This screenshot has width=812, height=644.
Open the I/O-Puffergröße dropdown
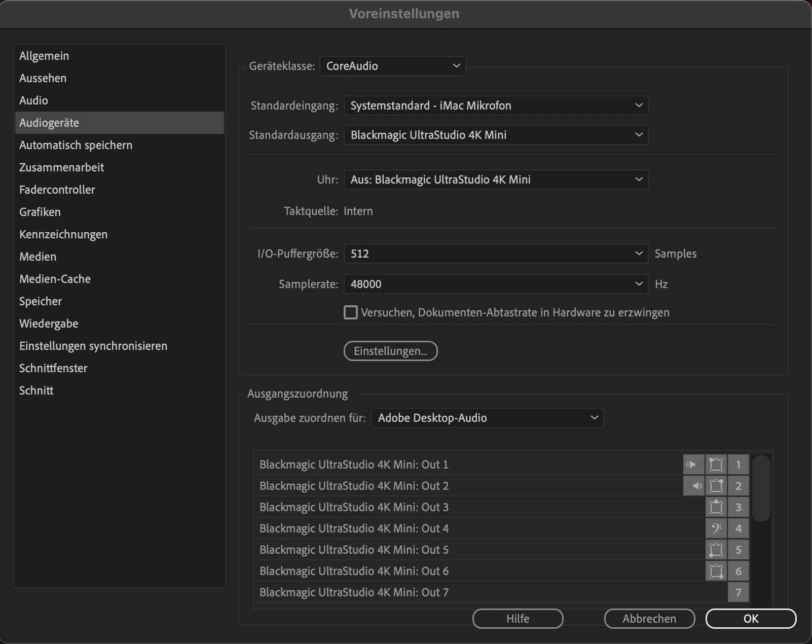(496, 254)
